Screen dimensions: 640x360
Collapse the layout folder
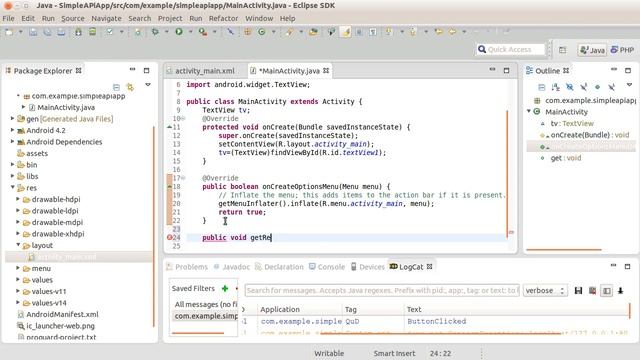click(x=18, y=245)
